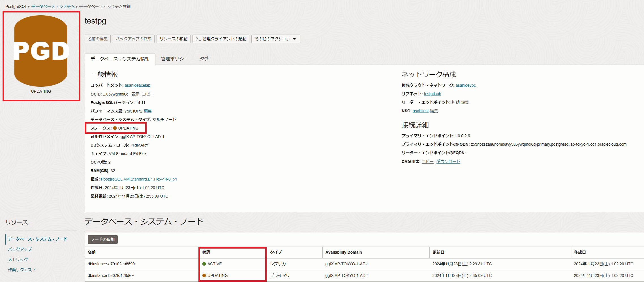Switch to the データベース・システム情報 tab
The width and height of the screenshot is (644, 282).
[x=120, y=59]
